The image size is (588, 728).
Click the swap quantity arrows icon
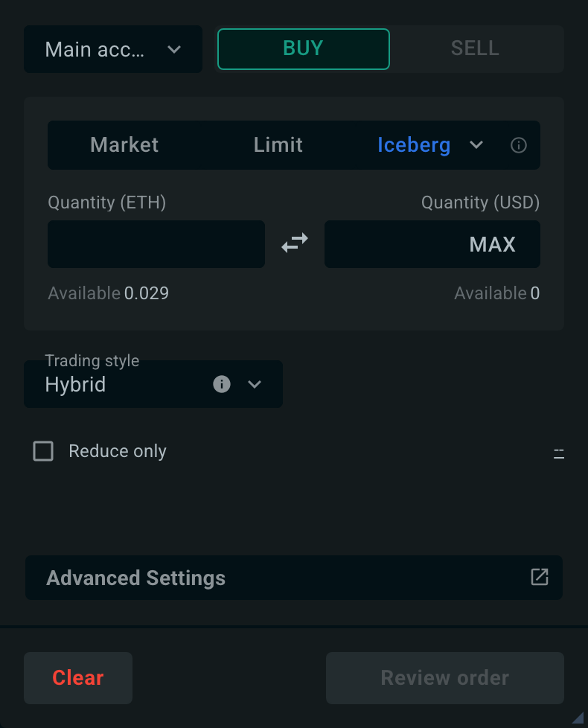[295, 243]
